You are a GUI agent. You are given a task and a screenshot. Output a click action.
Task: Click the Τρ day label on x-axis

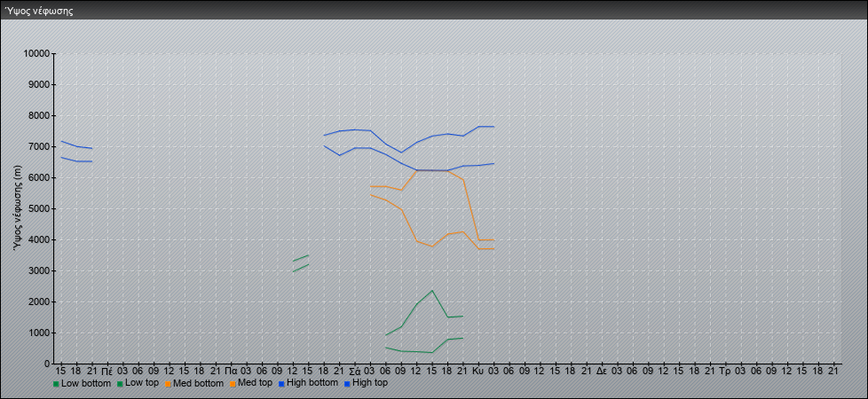coord(726,372)
